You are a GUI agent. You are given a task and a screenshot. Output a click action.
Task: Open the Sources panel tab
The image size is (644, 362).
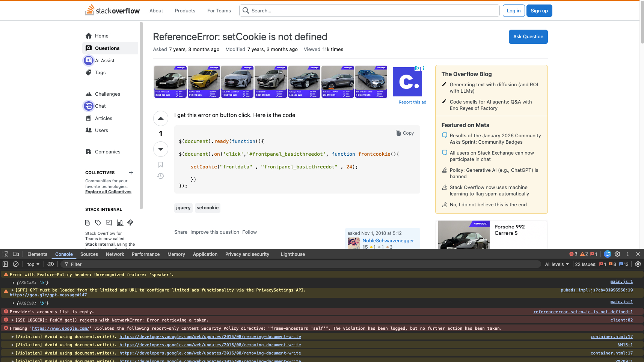[x=89, y=254]
